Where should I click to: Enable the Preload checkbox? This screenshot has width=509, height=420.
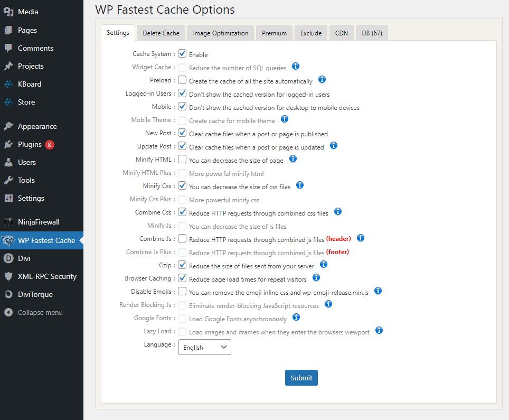tap(182, 80)
